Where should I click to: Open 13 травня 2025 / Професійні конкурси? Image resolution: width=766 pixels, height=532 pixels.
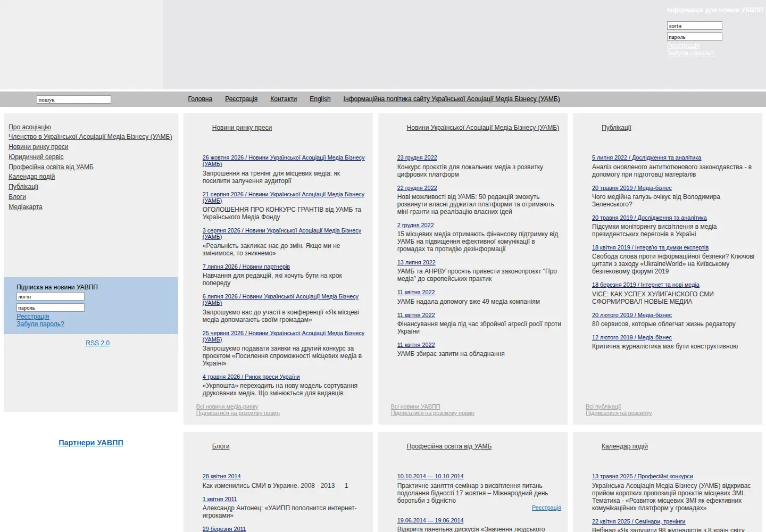[643, 476]
